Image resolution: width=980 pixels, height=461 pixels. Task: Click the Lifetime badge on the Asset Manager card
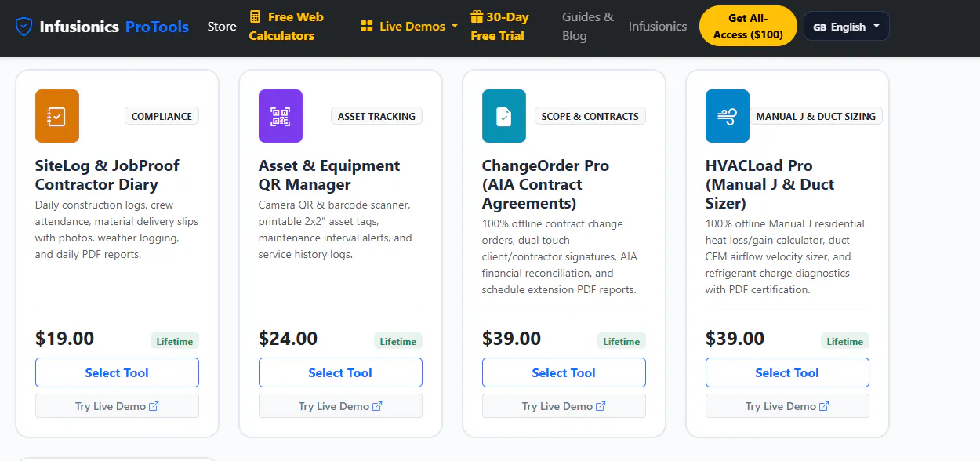click(x=398, y=341)
